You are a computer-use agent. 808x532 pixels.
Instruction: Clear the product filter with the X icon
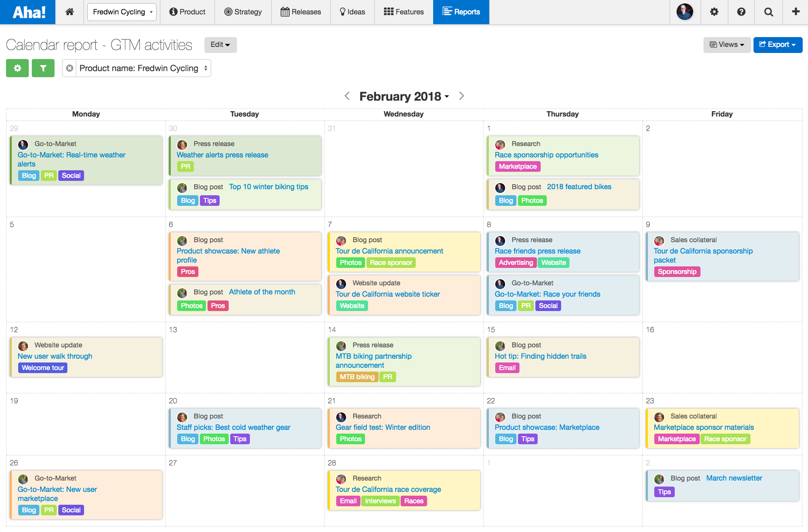coord(69,68)
